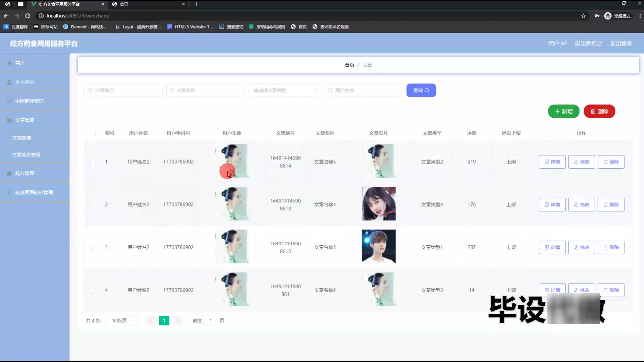Open the 10条/页 page size dropdown
The image size is (644, 362).
(x=122, y=320)
